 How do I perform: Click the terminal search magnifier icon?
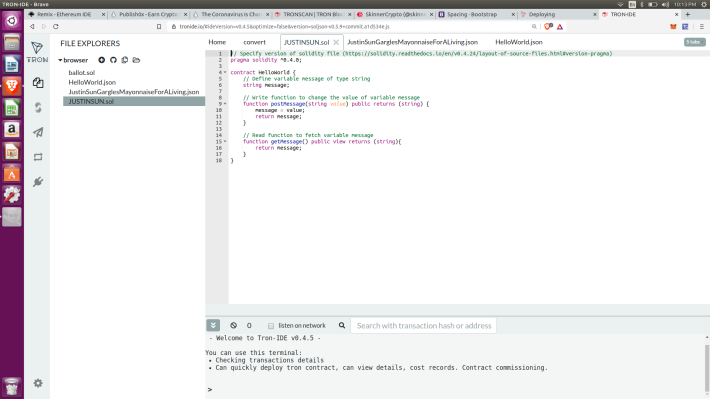click(x=342, y=325)
